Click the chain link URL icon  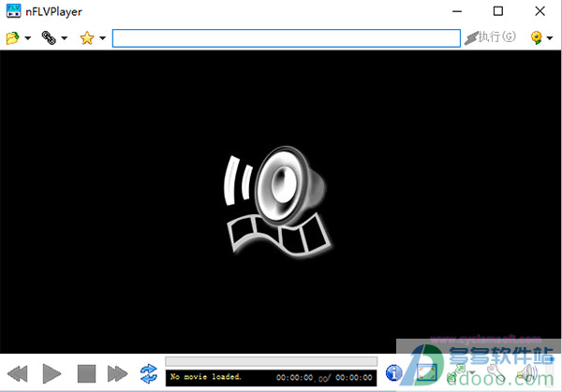49,37
